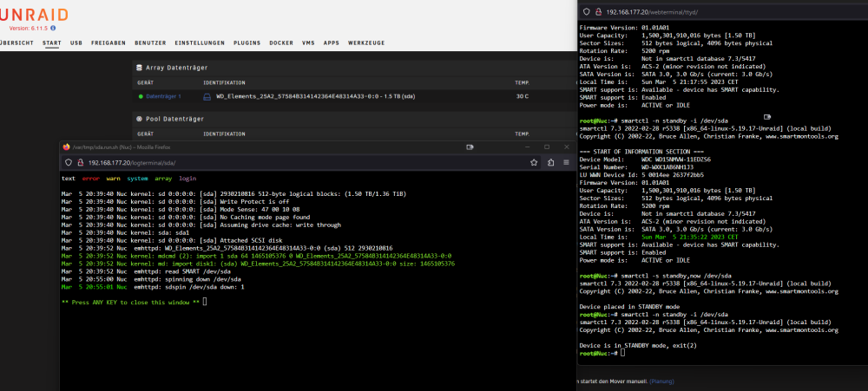The height and width of the screenshot is (391, 868).
Task: Toggle the 'array' log highlight filter
Action: (163, 179)
